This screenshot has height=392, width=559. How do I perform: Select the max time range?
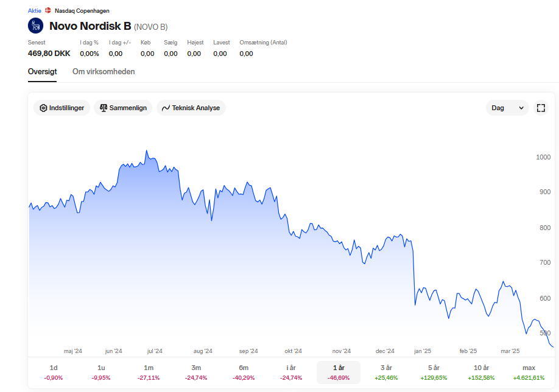tap(529, 373)
